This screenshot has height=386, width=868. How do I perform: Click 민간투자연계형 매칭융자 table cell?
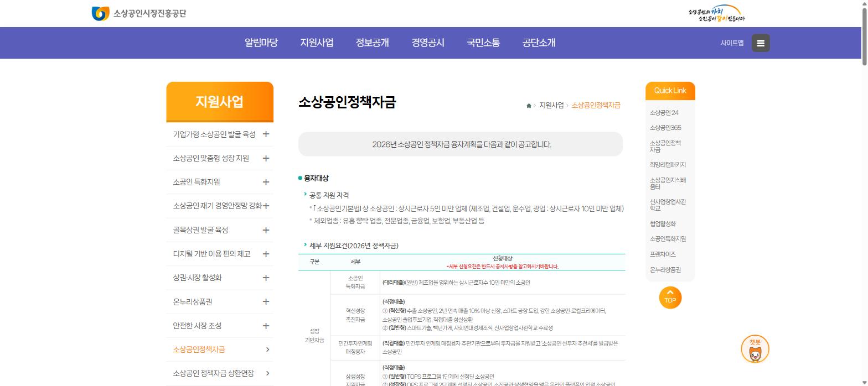355,347
